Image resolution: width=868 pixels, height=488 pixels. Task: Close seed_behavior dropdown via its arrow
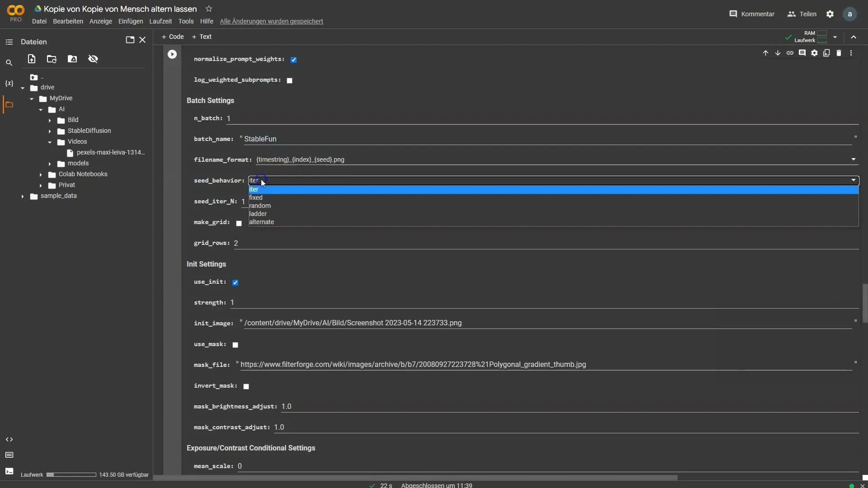pos(854,180)
